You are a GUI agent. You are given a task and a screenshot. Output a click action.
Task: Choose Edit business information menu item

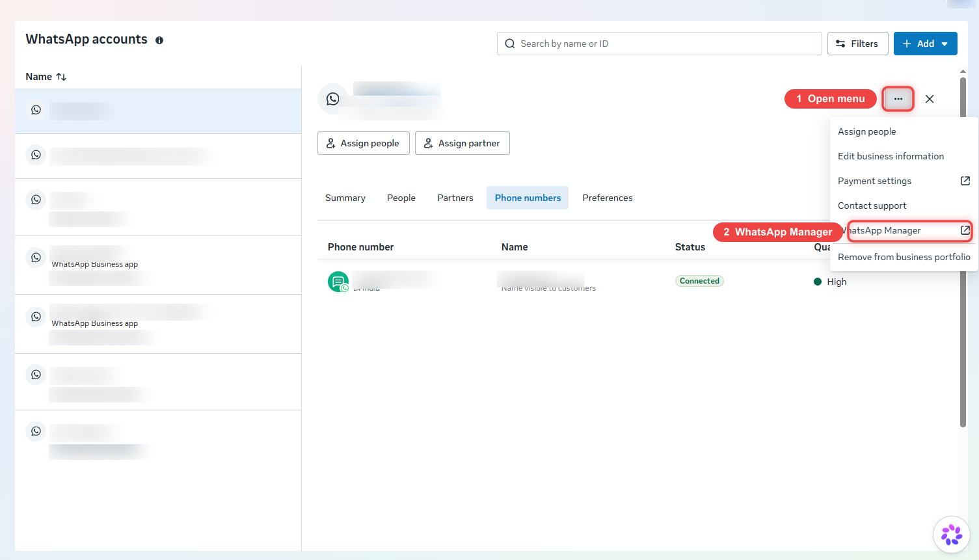pyautogui.click(x=904, y=156)
